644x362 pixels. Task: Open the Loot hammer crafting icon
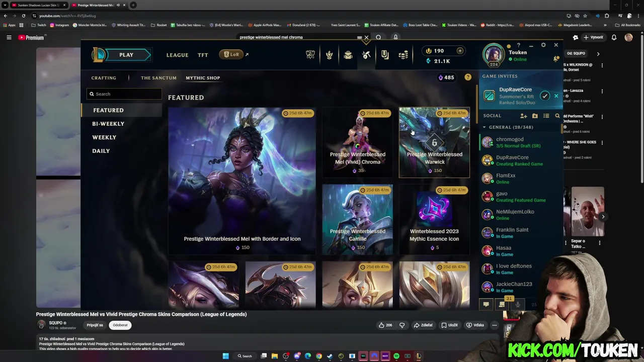click(x=366, y=55)
